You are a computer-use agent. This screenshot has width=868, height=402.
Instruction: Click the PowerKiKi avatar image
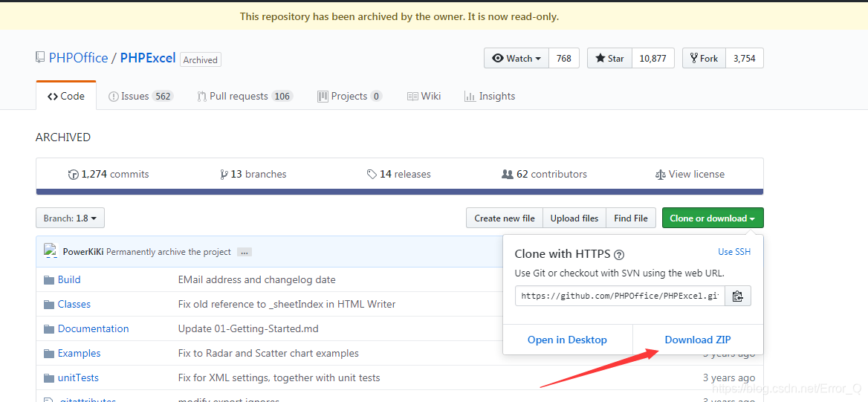click(51, 251)
